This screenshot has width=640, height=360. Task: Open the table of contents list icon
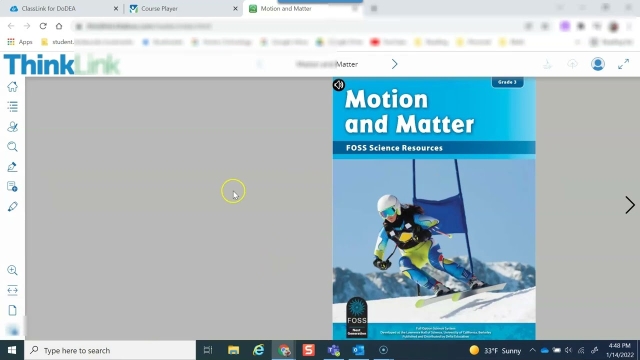12,107
